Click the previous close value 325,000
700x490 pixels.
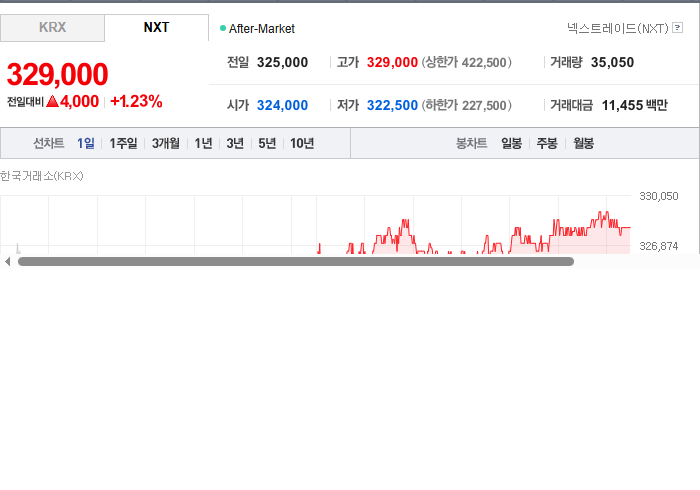[282, 62]
